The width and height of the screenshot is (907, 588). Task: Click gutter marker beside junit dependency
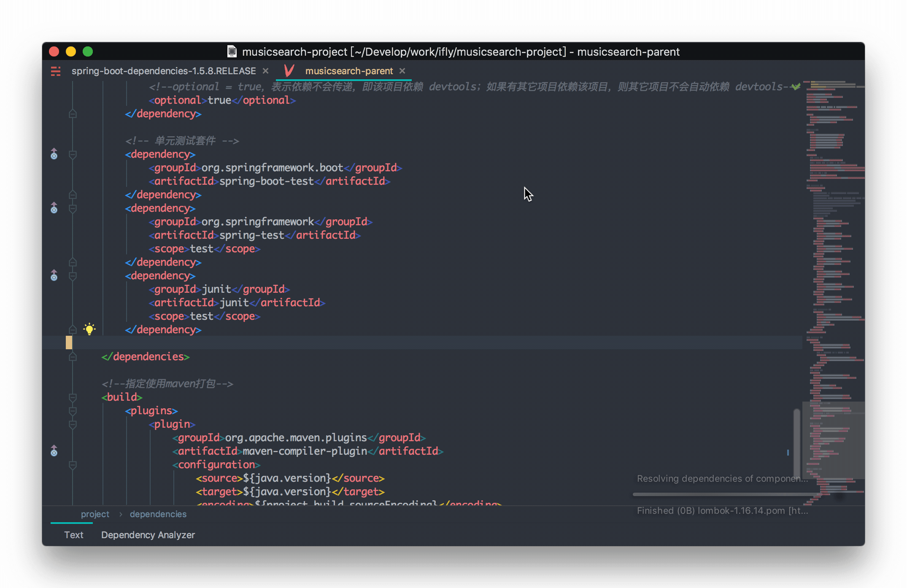(x=54, y=276)
